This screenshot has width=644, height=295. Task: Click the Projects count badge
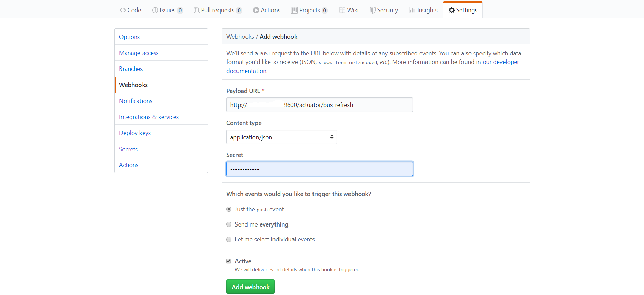(x=325, y=11)
